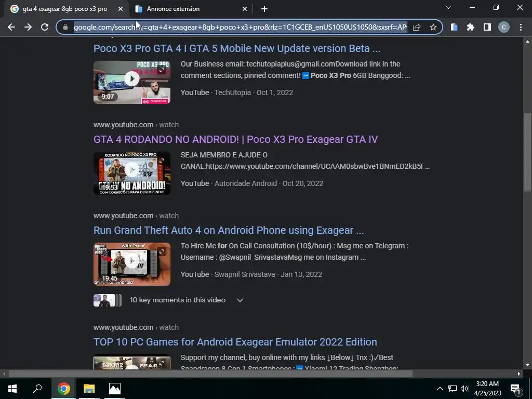Open Chrome three-dot menu
This screenshot has height=399, width=532.
(521, 27)
